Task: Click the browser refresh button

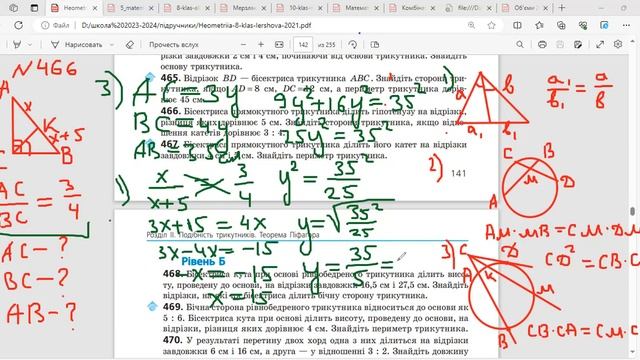Action: click(18, 25)
